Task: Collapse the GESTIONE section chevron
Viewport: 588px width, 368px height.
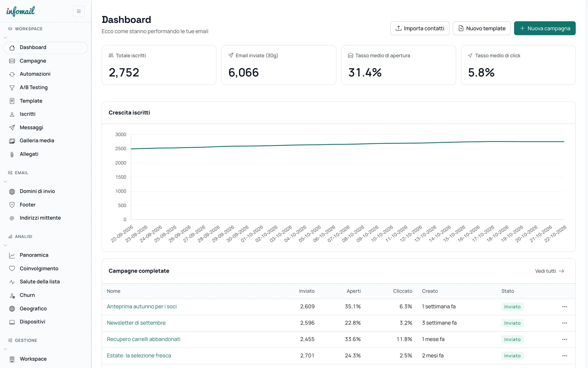Action: [5, 349]
